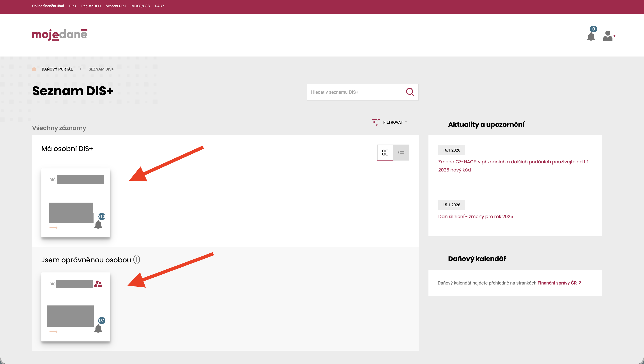Switch to grid tile view

385,152
